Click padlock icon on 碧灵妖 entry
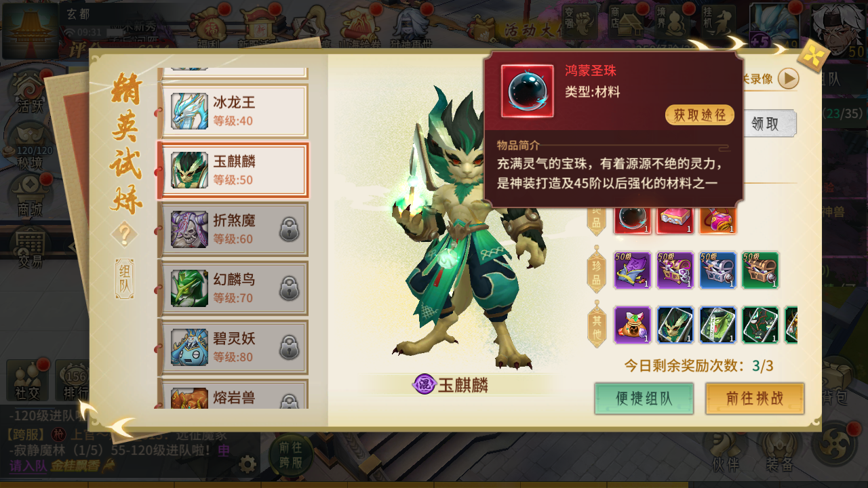868x488 pixels. click(x=290, y=348)
